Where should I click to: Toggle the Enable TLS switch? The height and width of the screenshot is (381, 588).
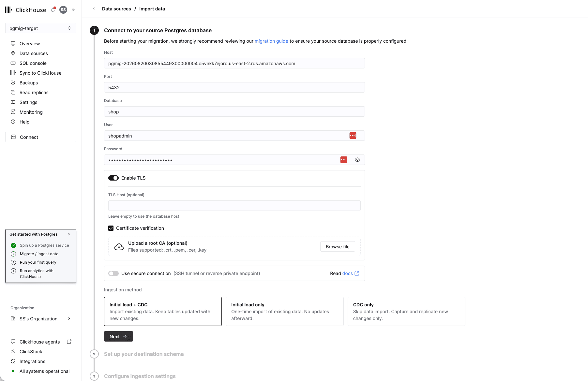click(x=113, y=178)
